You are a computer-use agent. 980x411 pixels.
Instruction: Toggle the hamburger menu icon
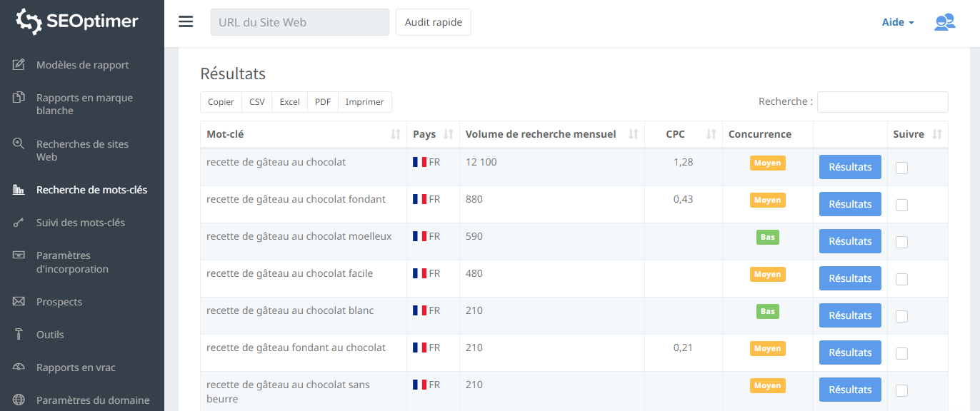click(x=186, y=22)
